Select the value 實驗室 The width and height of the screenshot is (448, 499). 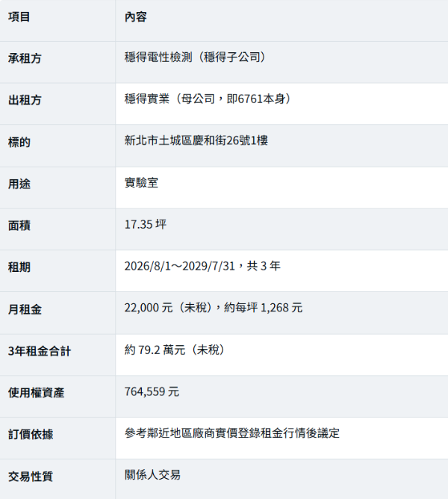tap(141, 183)
